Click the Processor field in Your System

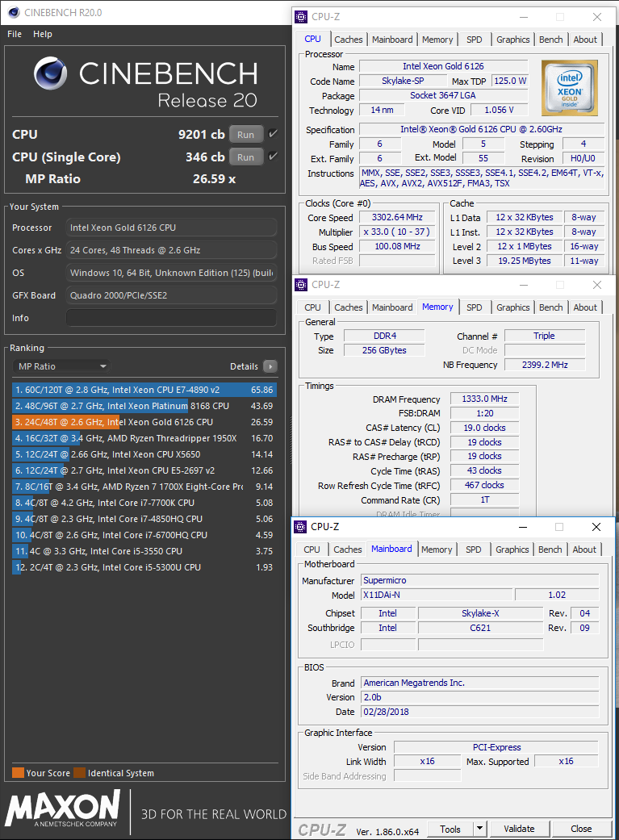click(172, 228)
